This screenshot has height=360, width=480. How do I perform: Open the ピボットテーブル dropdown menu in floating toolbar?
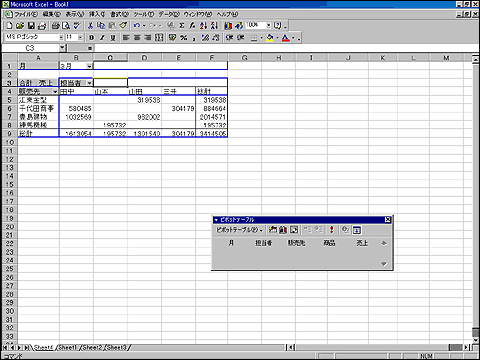click(x=239, y=230)
